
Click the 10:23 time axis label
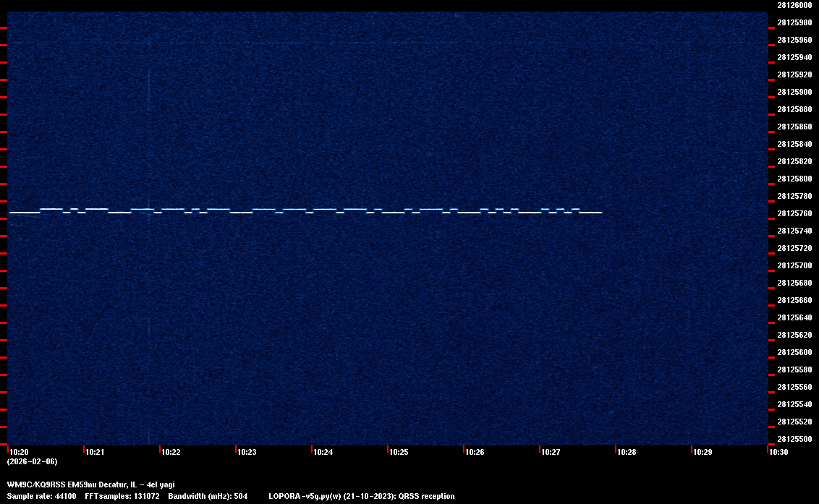pyautogui.click(x=247, y=453)
